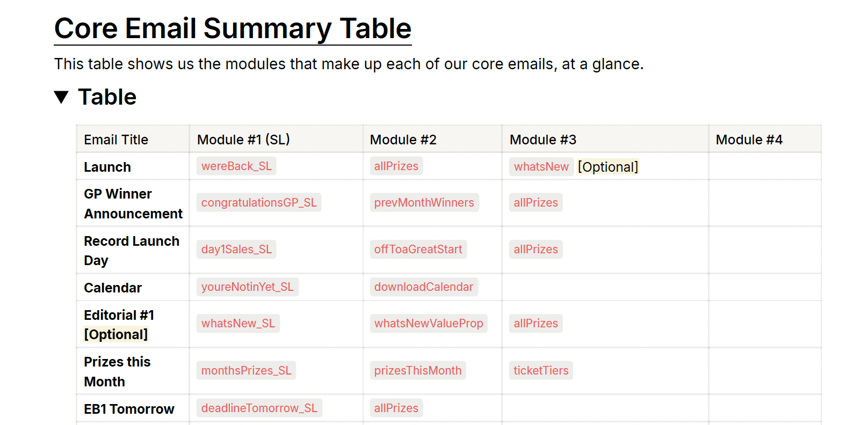
Task: Select the offToaGreatStart tag
Action: point(418,249)
